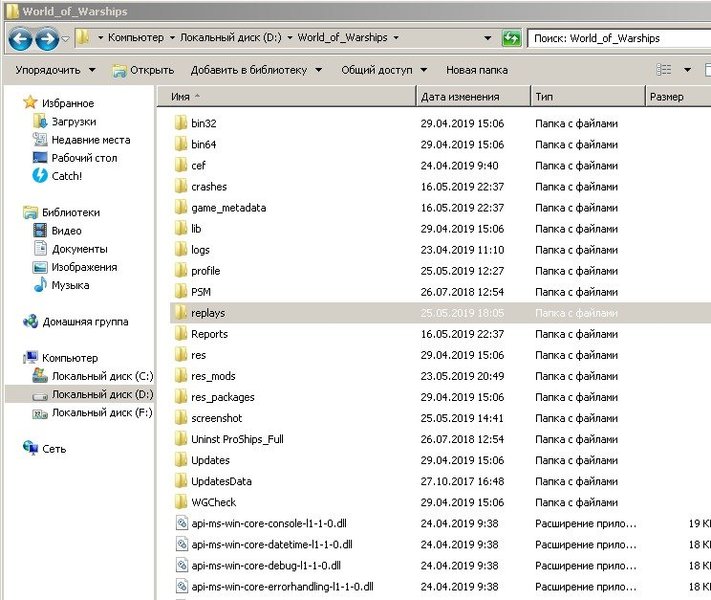The height and width of the screenshot is (600, 711).
Task: Sort by Дата изменения column header
Action: coord(473,97)
